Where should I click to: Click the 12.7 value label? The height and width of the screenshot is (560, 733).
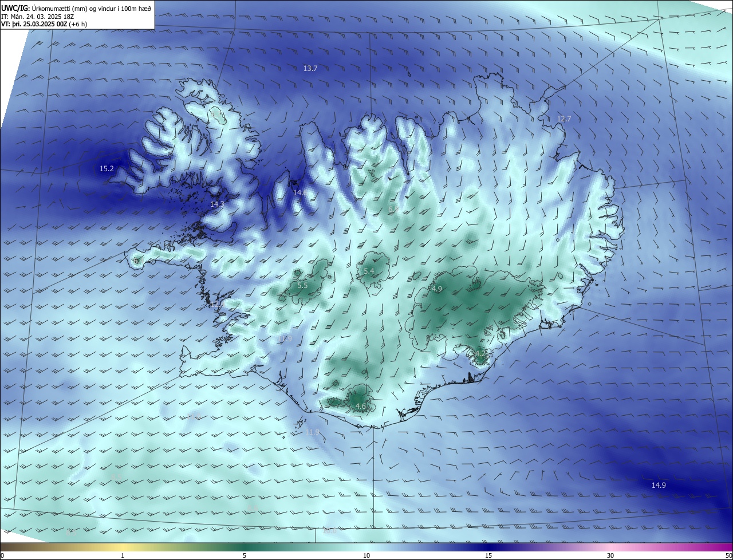(x=564, y=119)
